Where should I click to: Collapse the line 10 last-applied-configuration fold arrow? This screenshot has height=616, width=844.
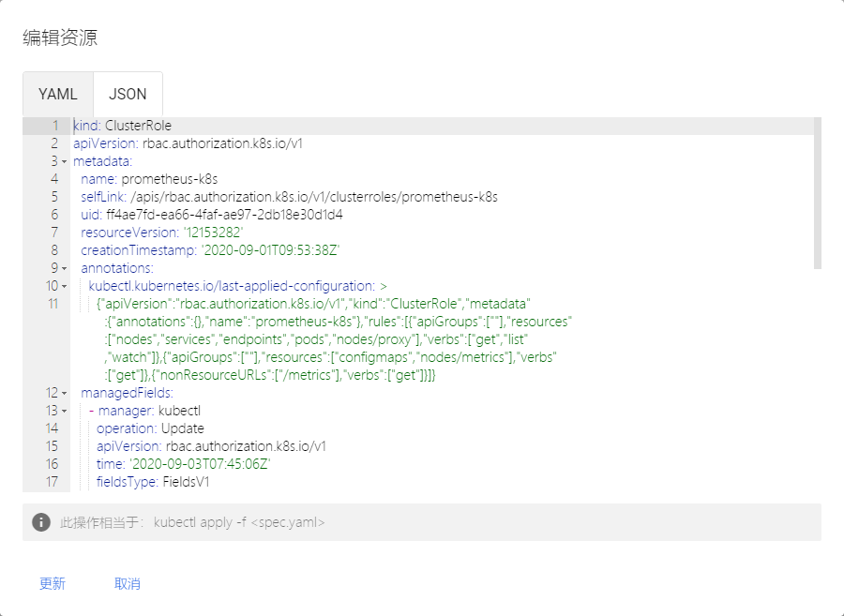coord(64,286)
